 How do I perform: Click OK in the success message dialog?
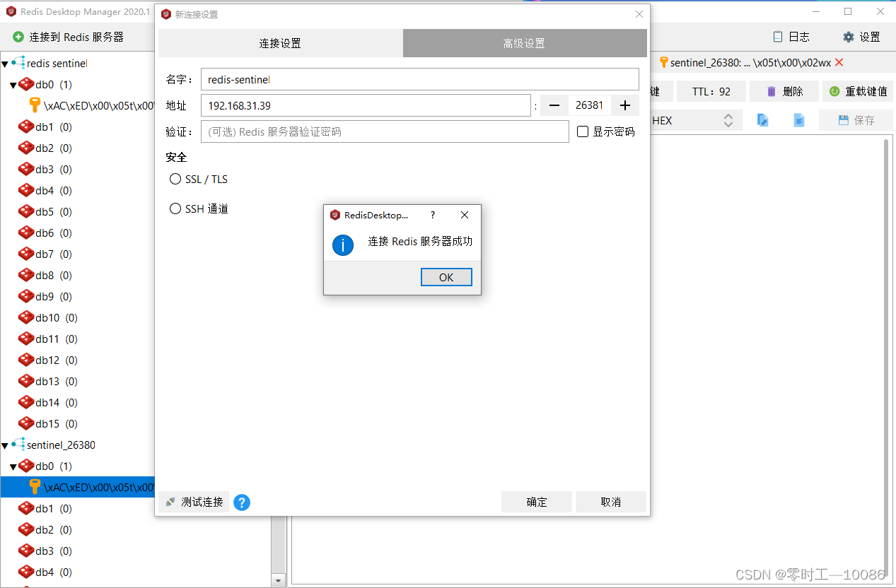click(446, 277)
